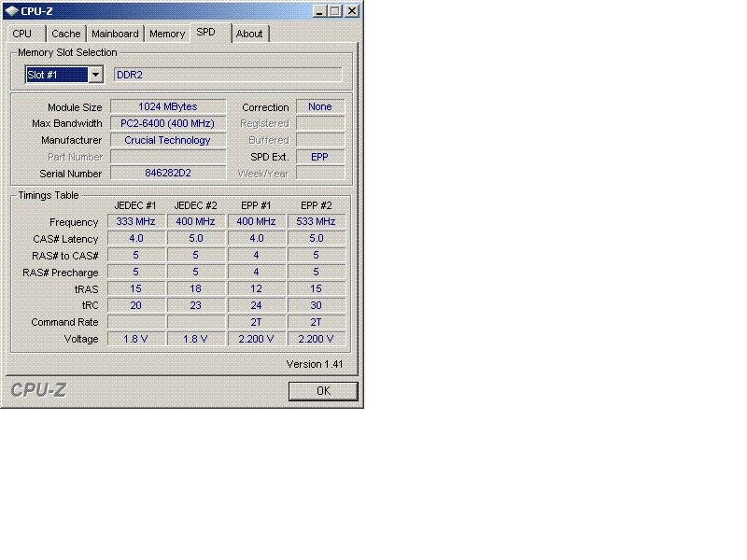Click JEDEC #1 tRC value 20

coord(136,305)
